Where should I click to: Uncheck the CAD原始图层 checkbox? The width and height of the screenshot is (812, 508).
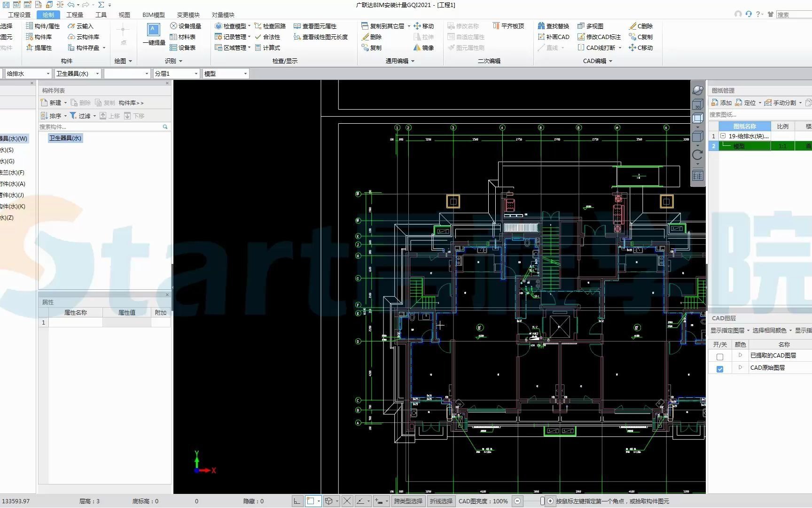[719, 369]
